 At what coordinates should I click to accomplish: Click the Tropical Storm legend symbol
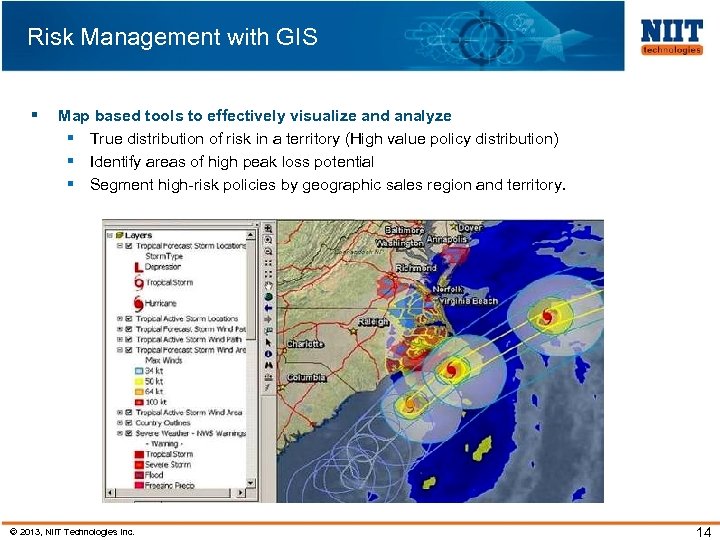pos(139,283)
